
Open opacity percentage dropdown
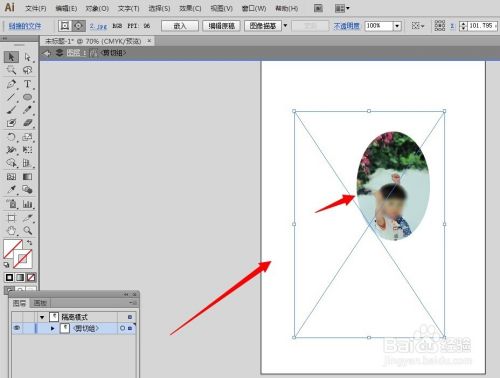click(397, 26)
